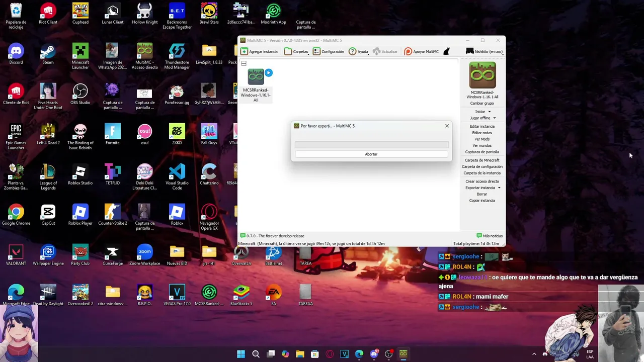Select the MCSRRanked-Windows-1.16.1-All instance
Viewport: 644px width, 362px height.
click(256, 85)
